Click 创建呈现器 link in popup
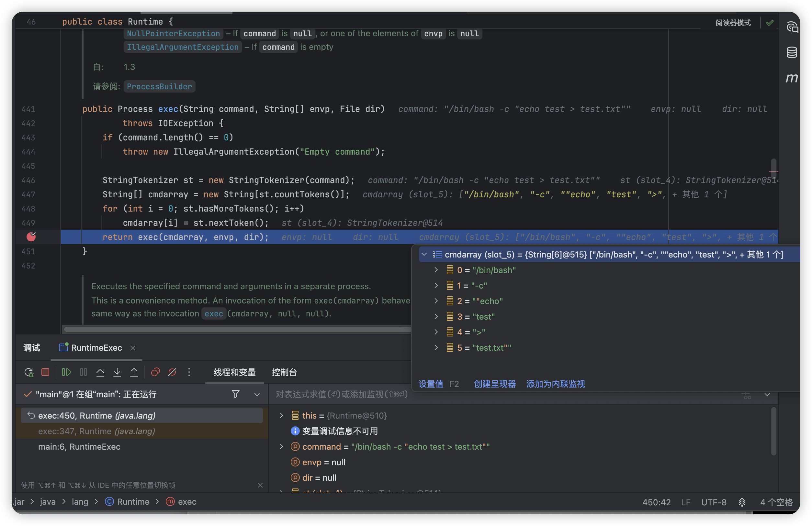The image size is (812, 526). 495,384
